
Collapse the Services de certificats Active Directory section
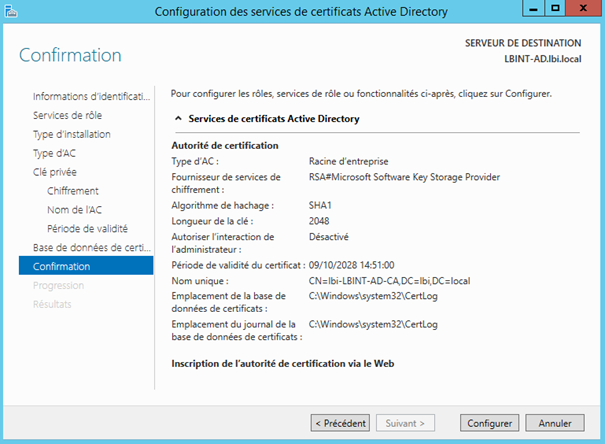[x=178, y=119]
